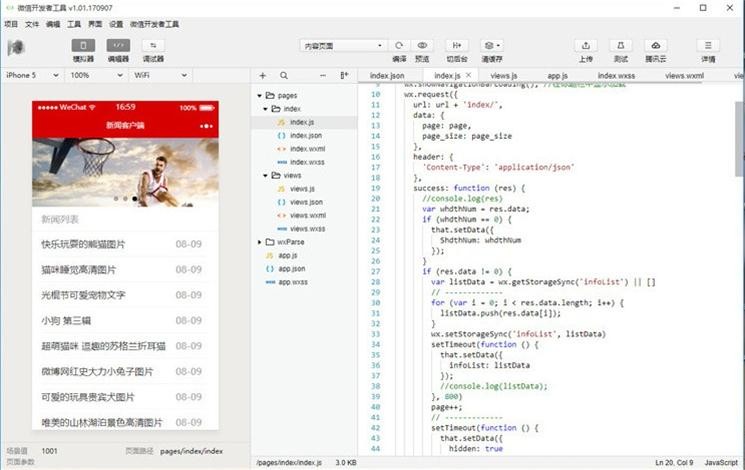
Task: Open app.json in the file tree
Action: (304, 269)
